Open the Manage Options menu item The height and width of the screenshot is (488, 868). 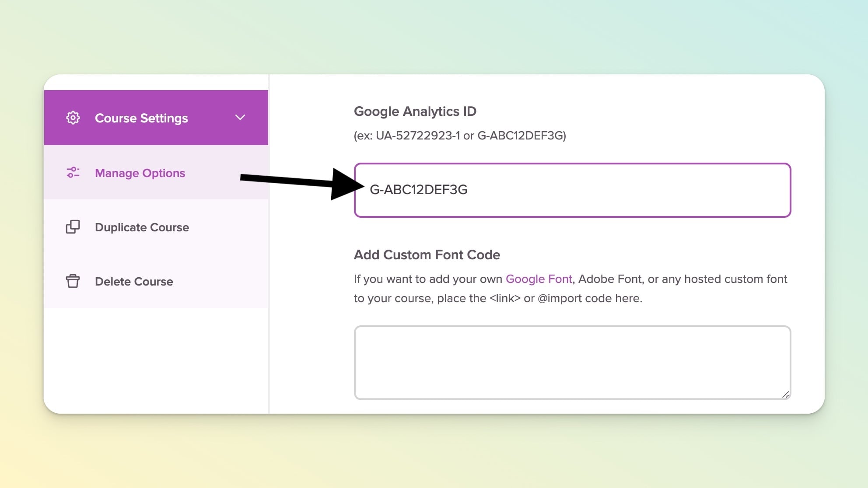pos(140,173)
